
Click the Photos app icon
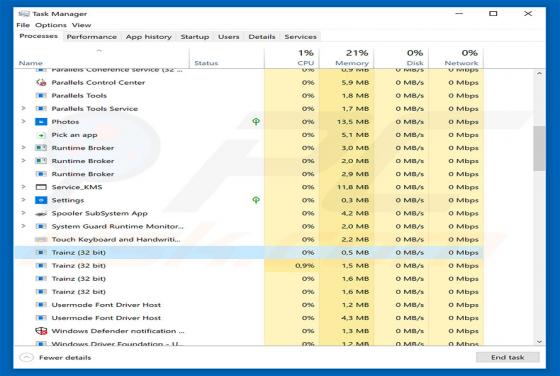tap(41, 122)
